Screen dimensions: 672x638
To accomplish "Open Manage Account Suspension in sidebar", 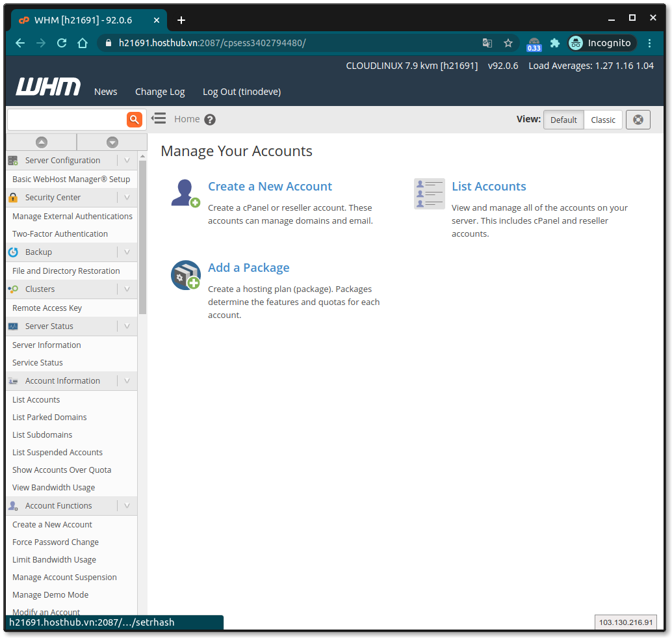I will pos(65,577).
